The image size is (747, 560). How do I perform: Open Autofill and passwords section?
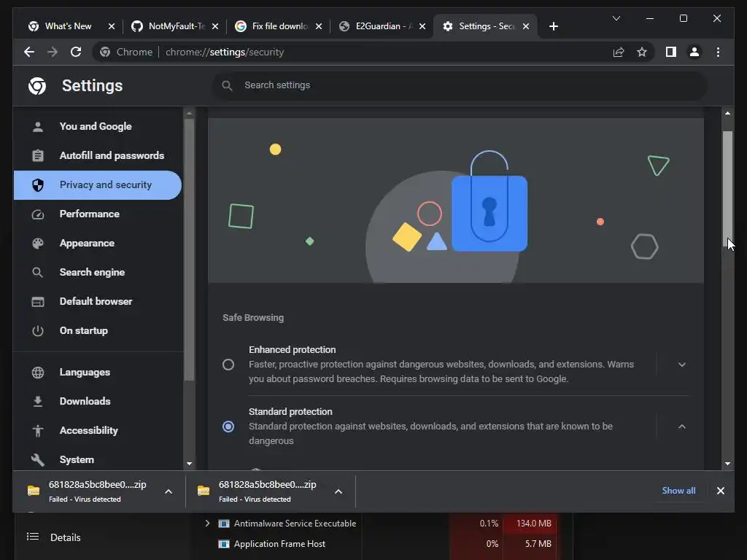click(98, 155)
